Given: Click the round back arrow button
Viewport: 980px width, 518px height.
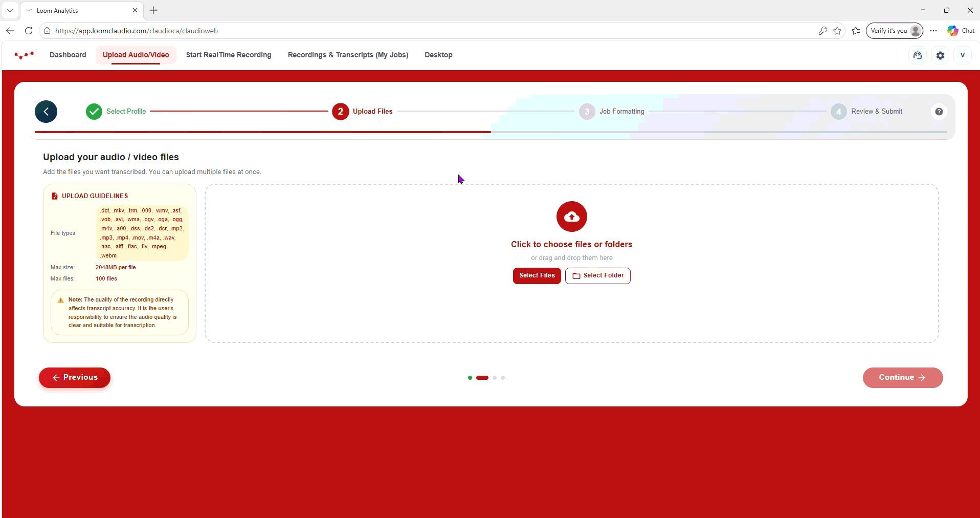Looking at the screenshot, I should (x=46, y=112).
